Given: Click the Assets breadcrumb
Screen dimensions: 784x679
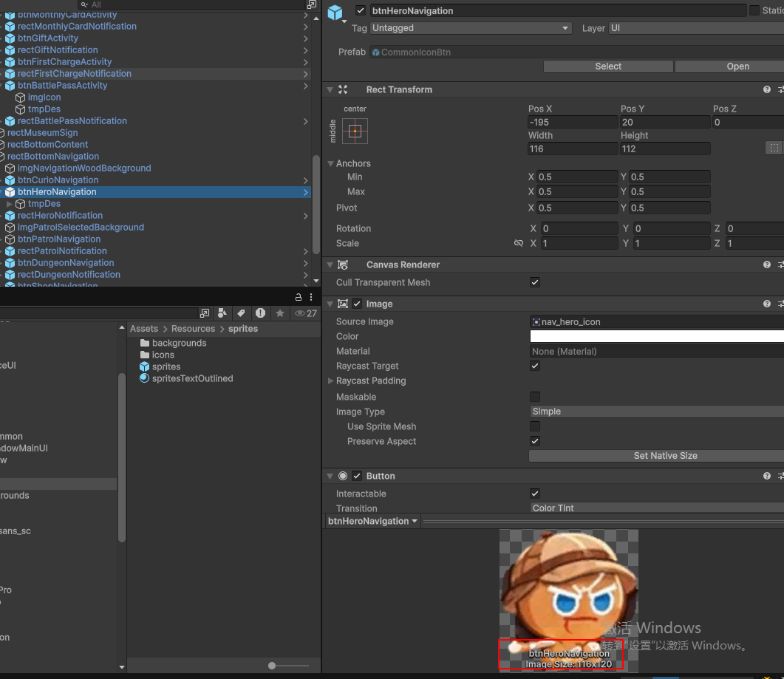Looking at the screenshot, I should click(144, 329).
